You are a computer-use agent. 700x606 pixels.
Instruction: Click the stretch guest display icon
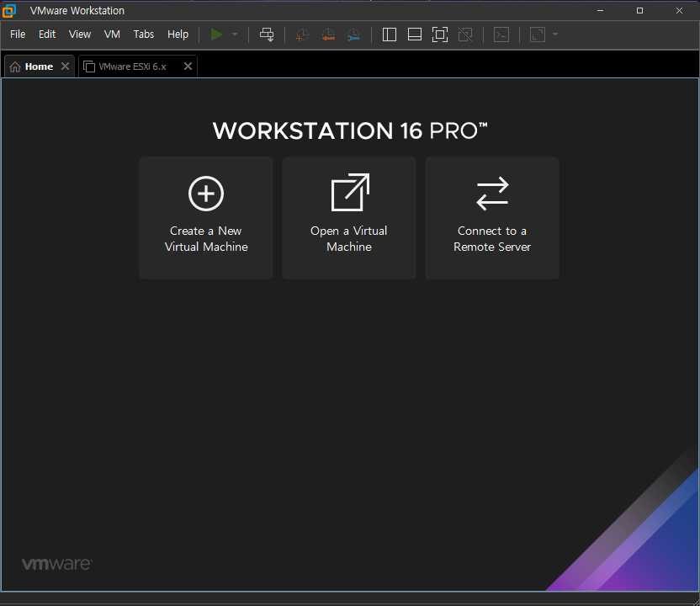(x=538, y=35)
